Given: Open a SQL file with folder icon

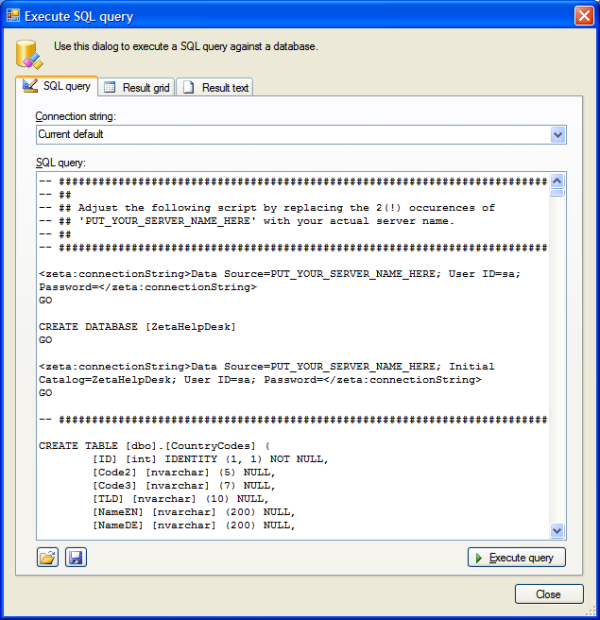Looking at the screenshot, I should click(x=47, y=557).
